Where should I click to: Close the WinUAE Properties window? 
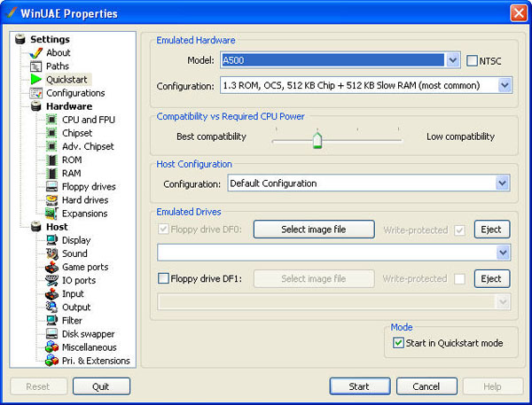(519, 13)
